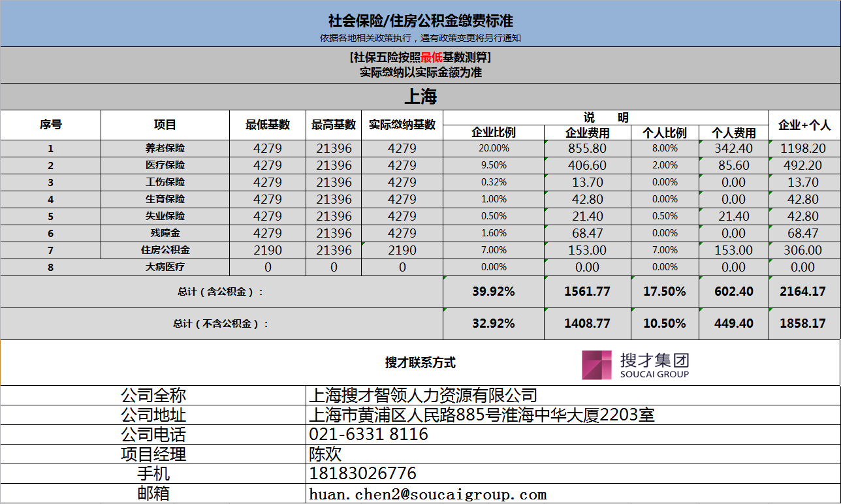The width and height of the screenshot is (841, 504).
Task: Click the 实际缴纳基数 column header
Action: tap(402, 125)
